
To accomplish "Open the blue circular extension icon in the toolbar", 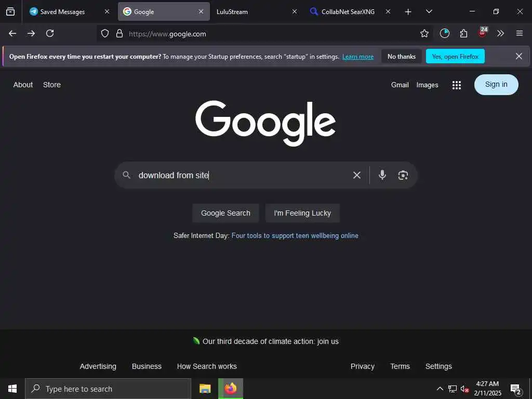I will 445,33.
